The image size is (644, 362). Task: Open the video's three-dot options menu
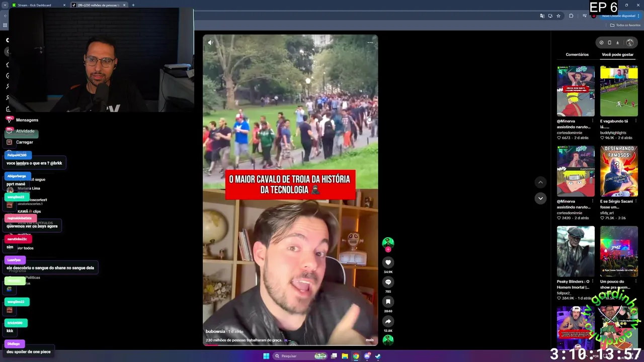point(370,43)
